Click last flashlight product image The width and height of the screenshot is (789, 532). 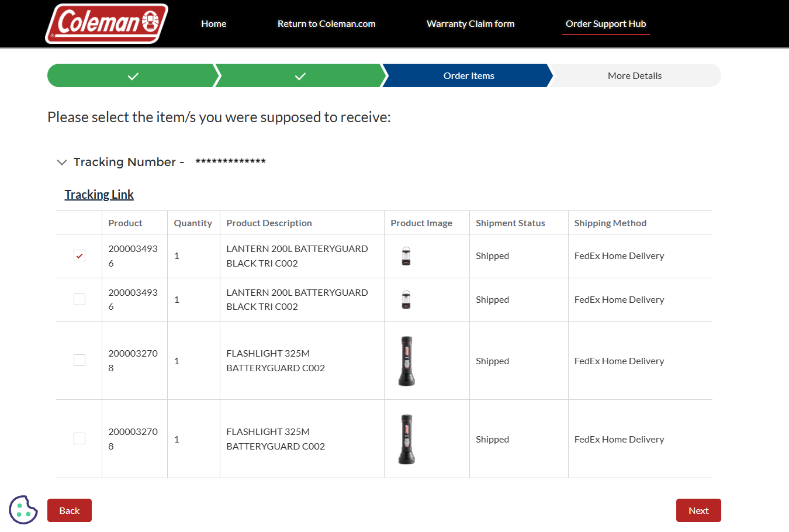coord(406,439)
